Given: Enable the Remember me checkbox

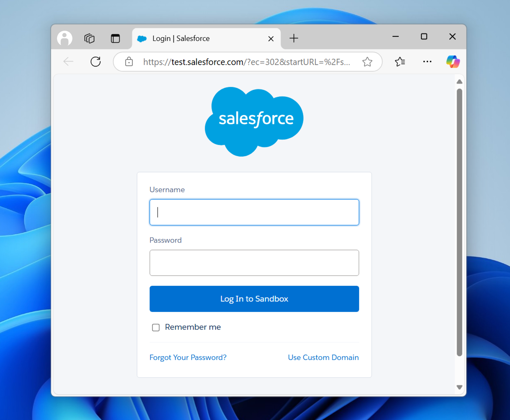Looking at the screenshot, I should point(156,327).
